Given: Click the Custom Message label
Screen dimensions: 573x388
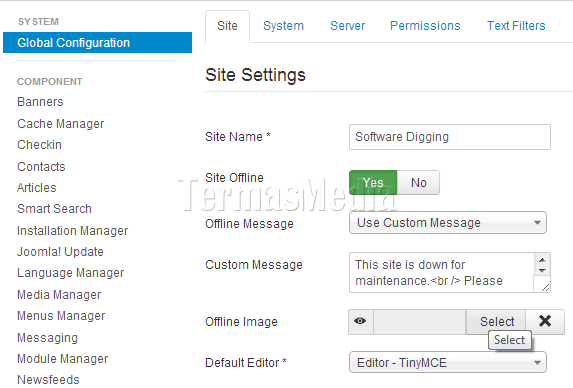Looking at the screenshot, I should coord(254,265).
